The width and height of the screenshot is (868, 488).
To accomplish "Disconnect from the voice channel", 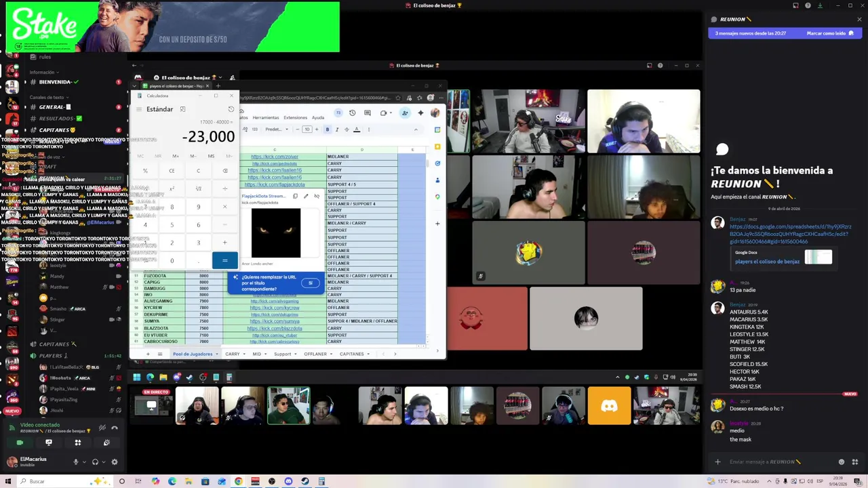I will point(115,428).
